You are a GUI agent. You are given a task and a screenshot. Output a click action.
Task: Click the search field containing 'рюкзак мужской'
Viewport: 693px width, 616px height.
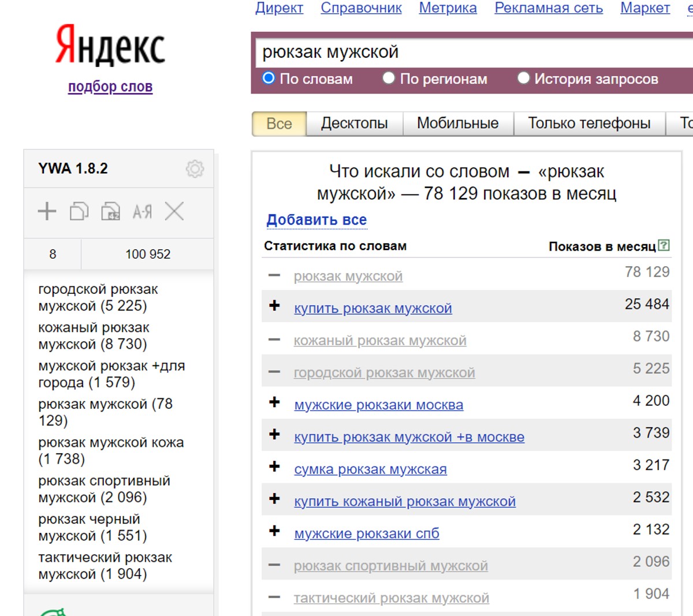pos(474,52)
